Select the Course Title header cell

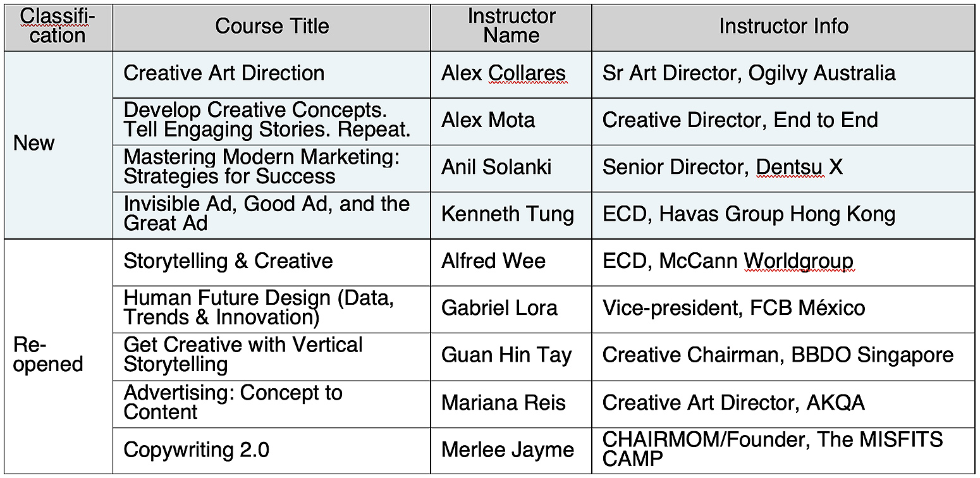(x=272, y=27)
